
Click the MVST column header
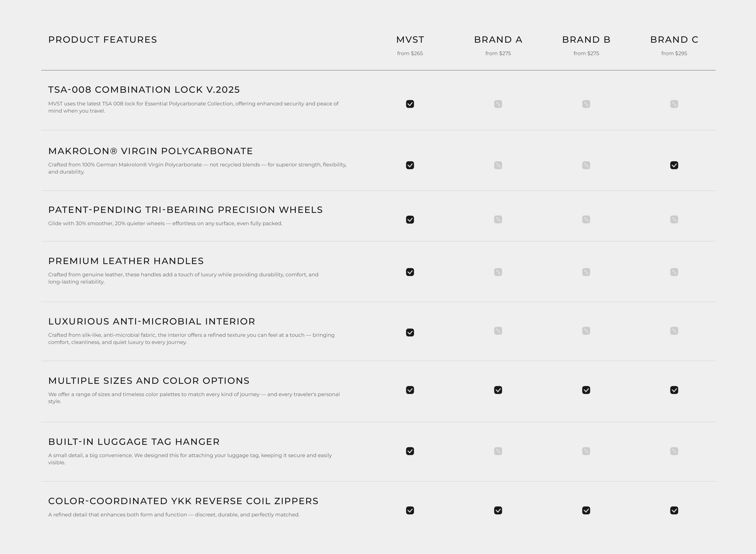point(410,40)
